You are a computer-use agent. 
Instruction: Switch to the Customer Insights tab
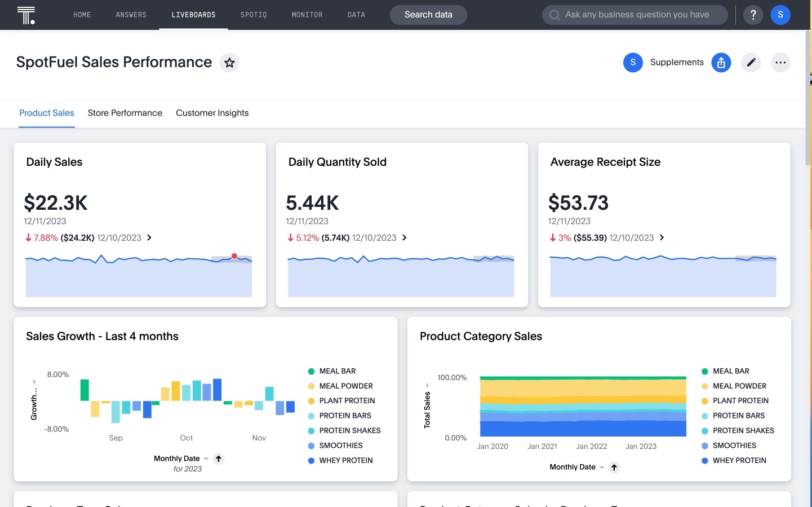pyautogui.click(x=212, y=113)
